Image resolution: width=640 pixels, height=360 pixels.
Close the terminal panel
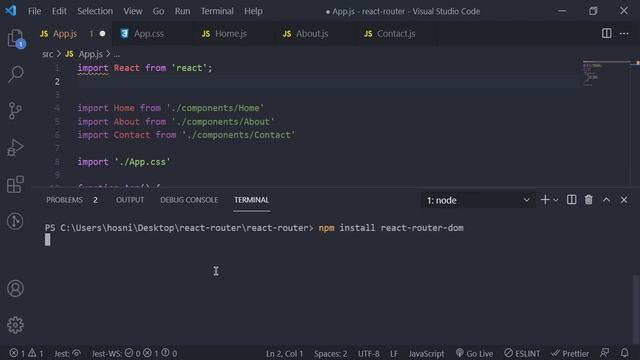(x=624, y=200)
